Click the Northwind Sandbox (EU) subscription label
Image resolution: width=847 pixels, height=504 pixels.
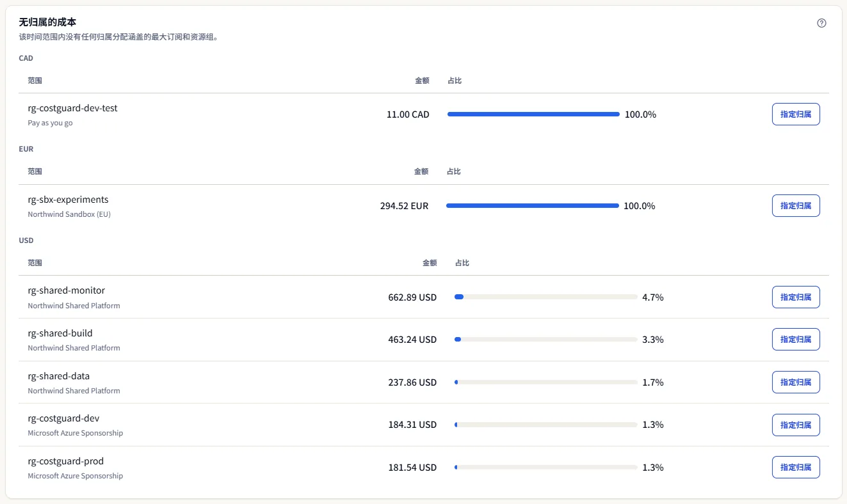click(69, 214)
